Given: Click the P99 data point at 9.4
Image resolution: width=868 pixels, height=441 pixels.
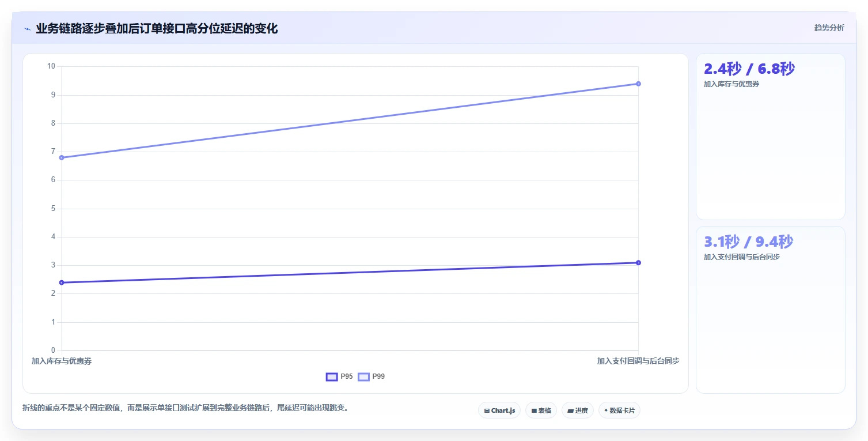Looking at the screenshot, I should [638, 84].
